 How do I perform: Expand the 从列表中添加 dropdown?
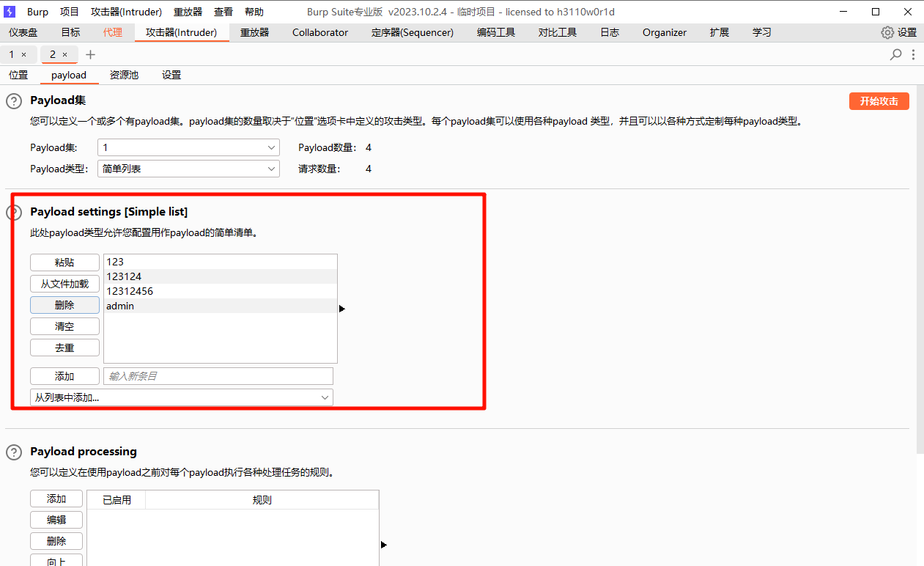pos(182,397)
